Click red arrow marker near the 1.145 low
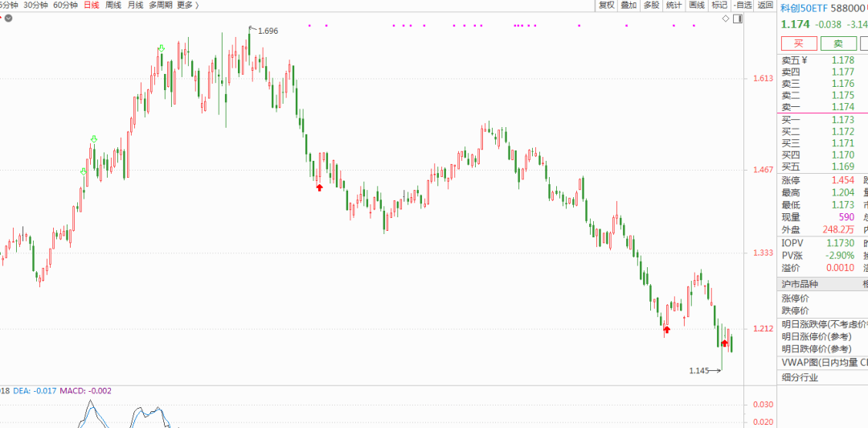Screen dimensions: 868x428 (724, 343)
